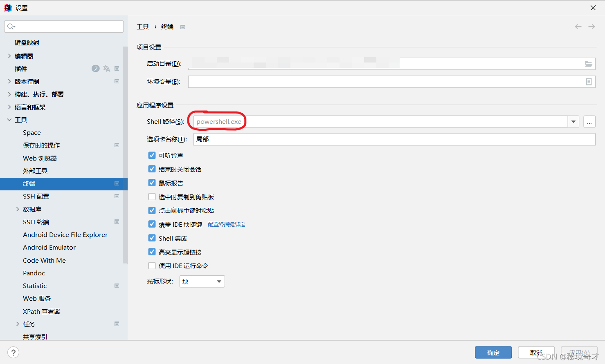This screenshot has width=605, height=364.
Task: Click the 环境变量 input field
Action: (392, 82)
